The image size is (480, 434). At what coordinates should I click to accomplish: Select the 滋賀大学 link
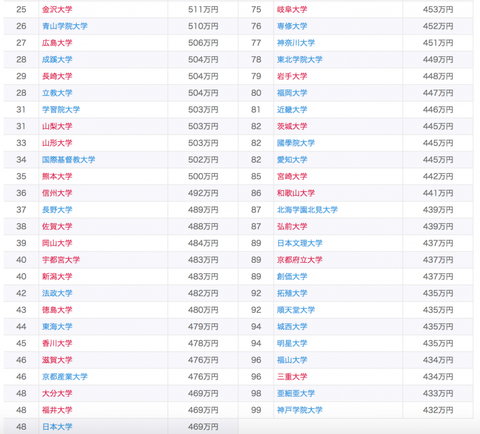tap(57, 360)
